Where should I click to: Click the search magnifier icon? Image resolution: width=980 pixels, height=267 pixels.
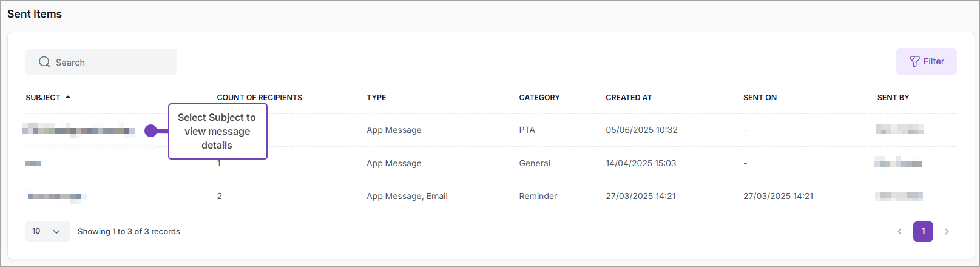[44, 62]
